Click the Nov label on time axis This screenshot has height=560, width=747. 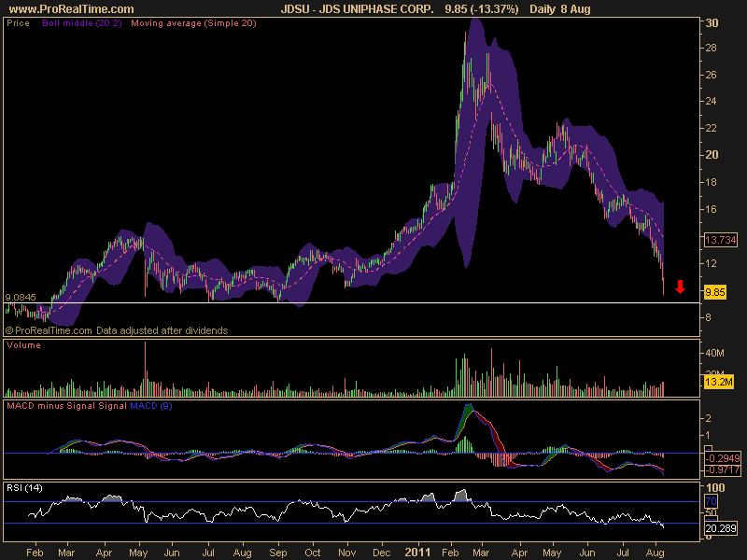[x=346, y=553]
